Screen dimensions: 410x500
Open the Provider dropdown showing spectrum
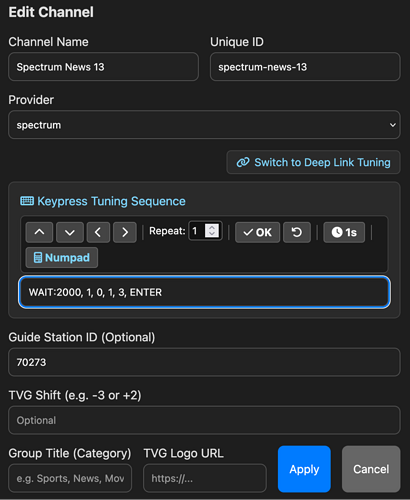tap(204, 125)
